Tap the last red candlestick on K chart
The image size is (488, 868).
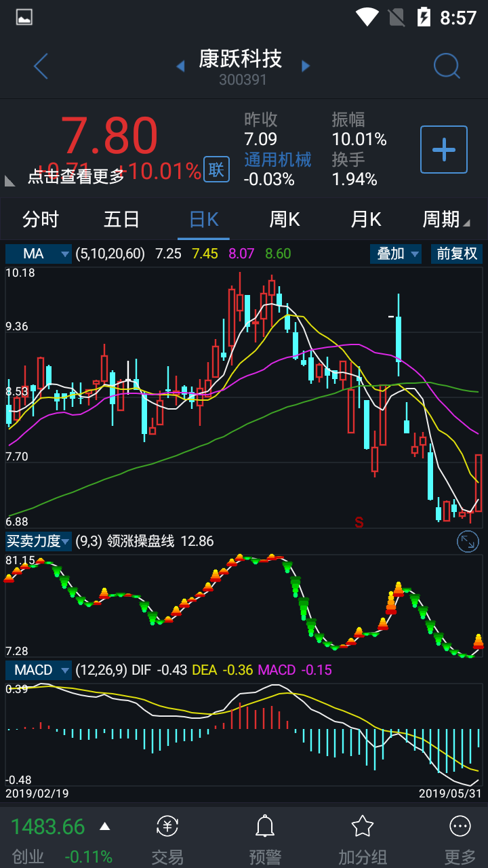(x=479, y=483)
